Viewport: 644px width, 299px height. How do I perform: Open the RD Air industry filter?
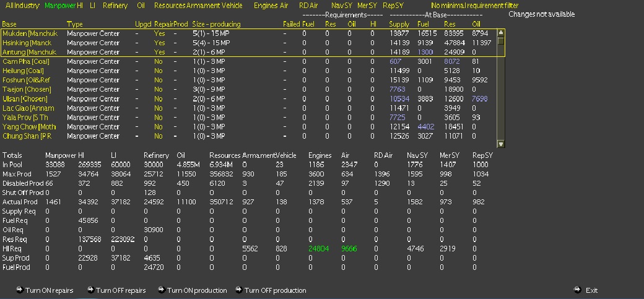pyautogui.click(x=309, y=6)
